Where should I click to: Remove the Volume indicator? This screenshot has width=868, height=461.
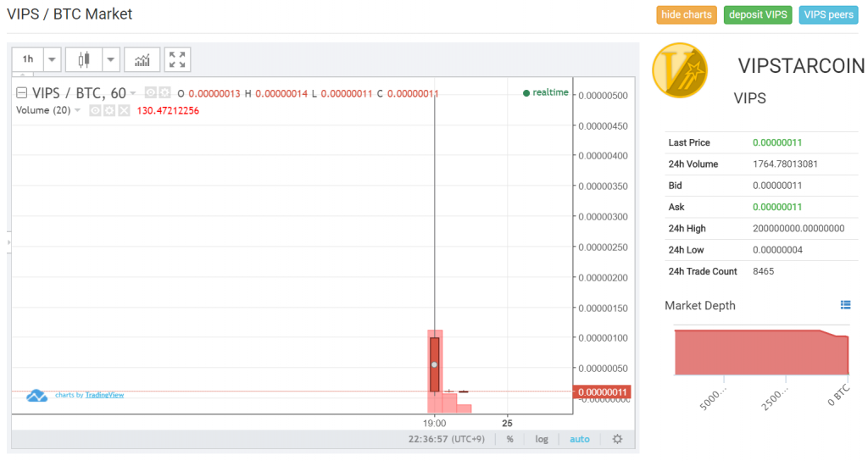coord(124,111)
